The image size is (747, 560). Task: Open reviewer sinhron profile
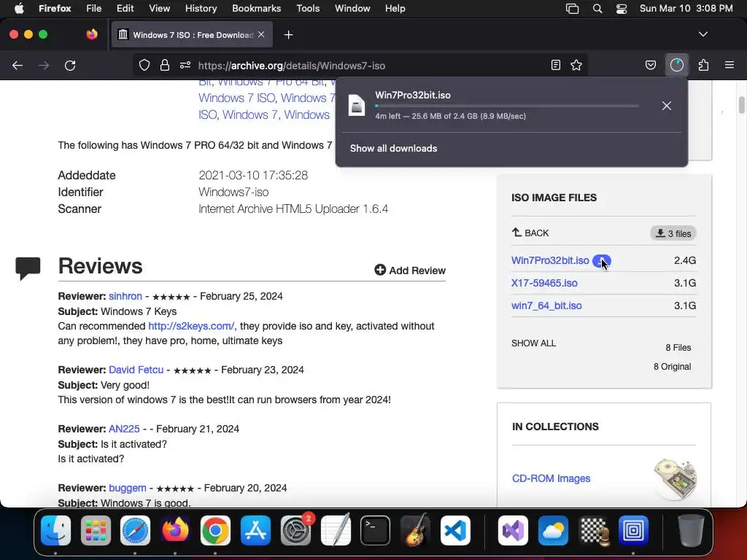coord(125,296)
